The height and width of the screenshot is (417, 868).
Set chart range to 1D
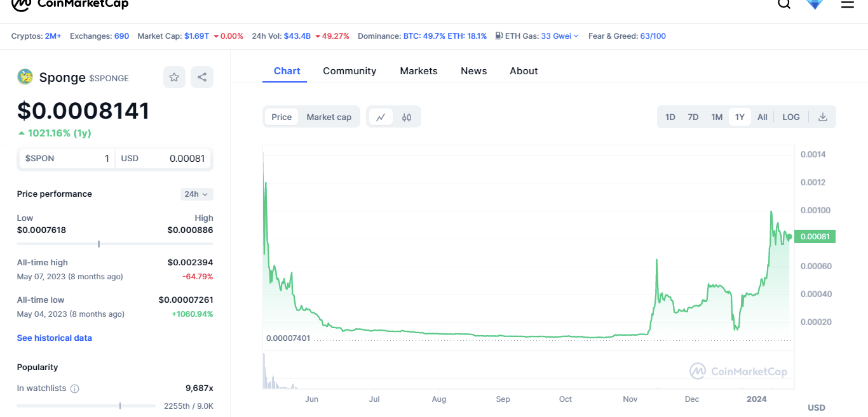[x=670, y=117]
